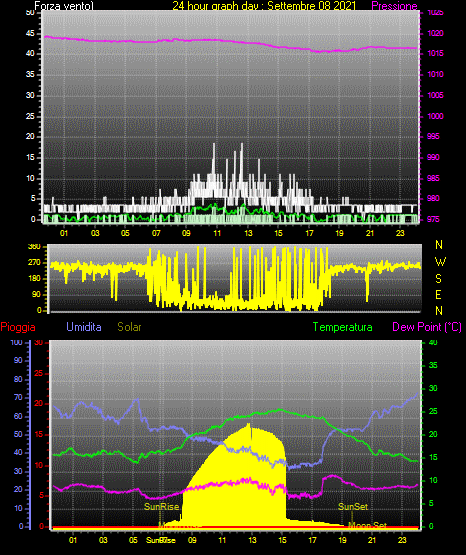Click the 100 humidity axis value
This screenshot has height=555, width=466.
pyautogui.click(x=16, y=342)
